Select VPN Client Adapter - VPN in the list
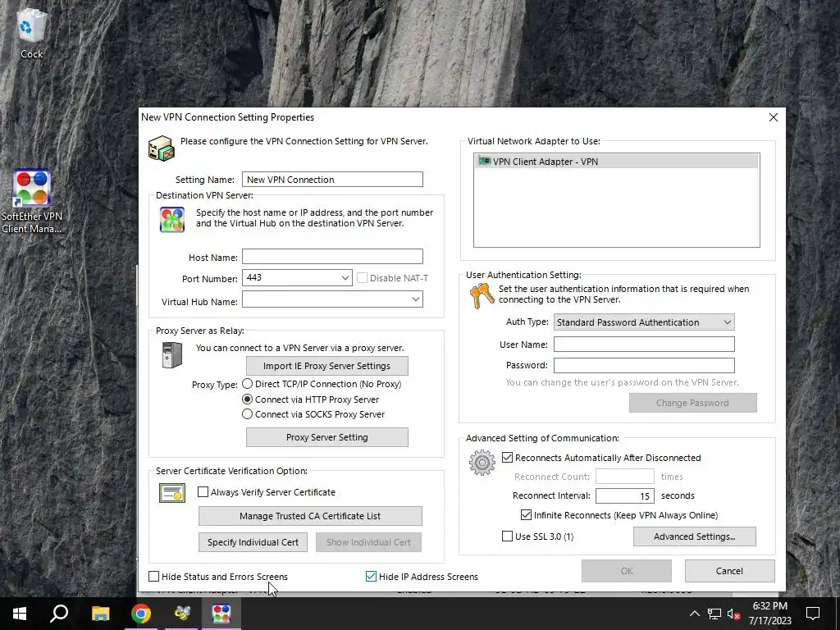Screen dimensions: 840x630 (x=616, y=162)
